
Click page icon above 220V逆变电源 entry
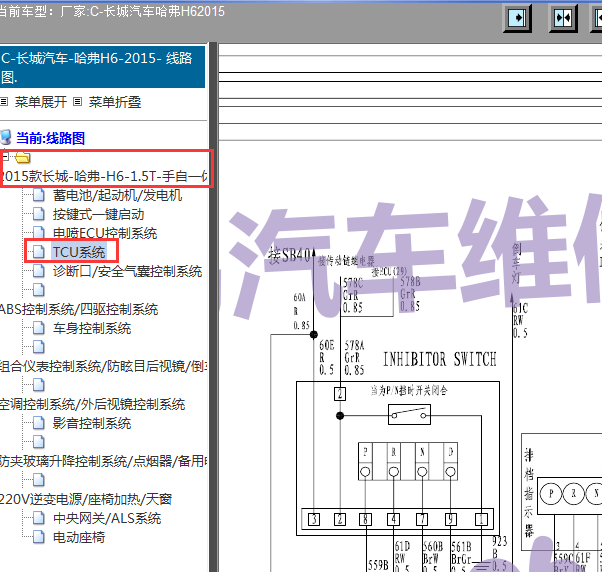coord(38,480)
